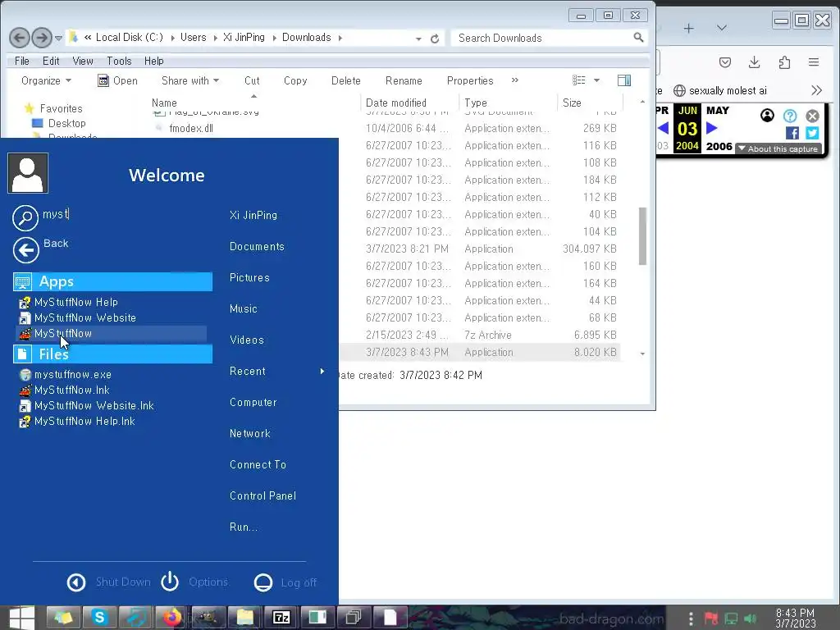Viewport: 840px width, 630px height.
Task: Sort by Date modified column header
Action: pyautogui.click(x=396, y=103)
